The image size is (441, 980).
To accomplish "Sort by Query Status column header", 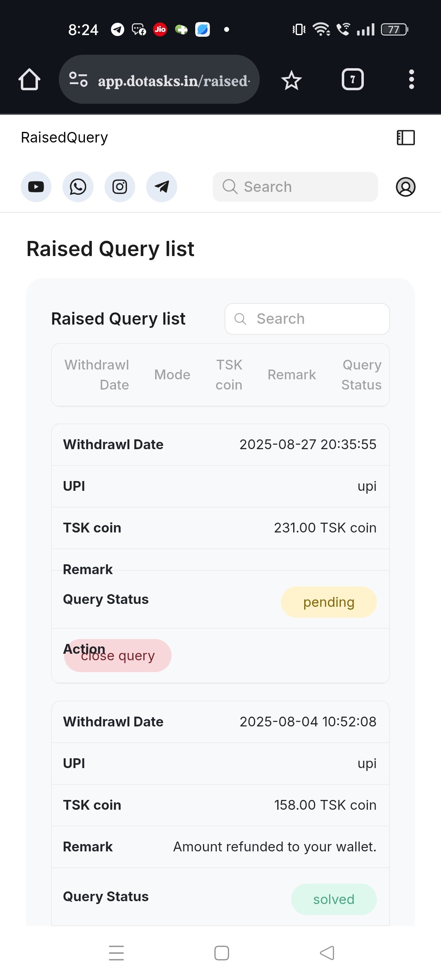I will click(x=361, y=375).
